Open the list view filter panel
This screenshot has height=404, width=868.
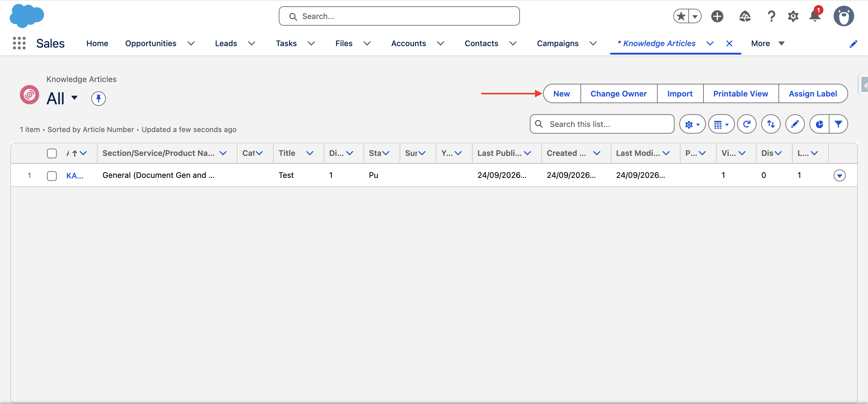tap(838, 124)
